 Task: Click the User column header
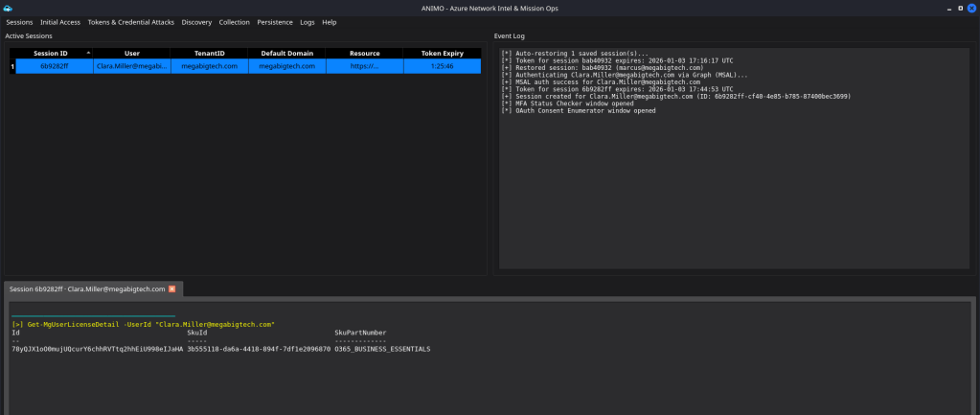point(131,54)
